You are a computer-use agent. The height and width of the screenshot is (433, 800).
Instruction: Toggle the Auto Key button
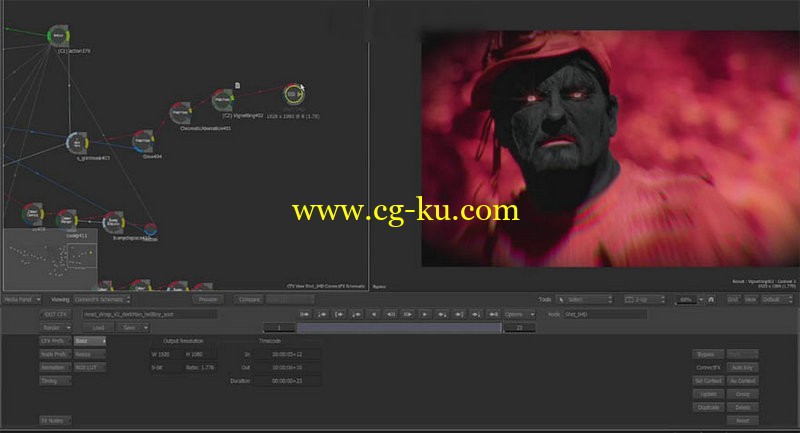click(x=742, y=367)
